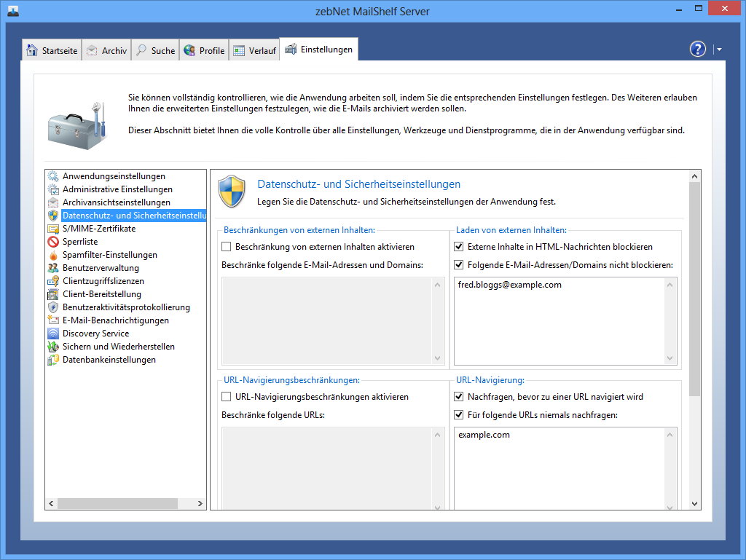Click the Benutzeraktivitätsprotokollierung shield icon
The image size is (746, 560).
[53, 307]
